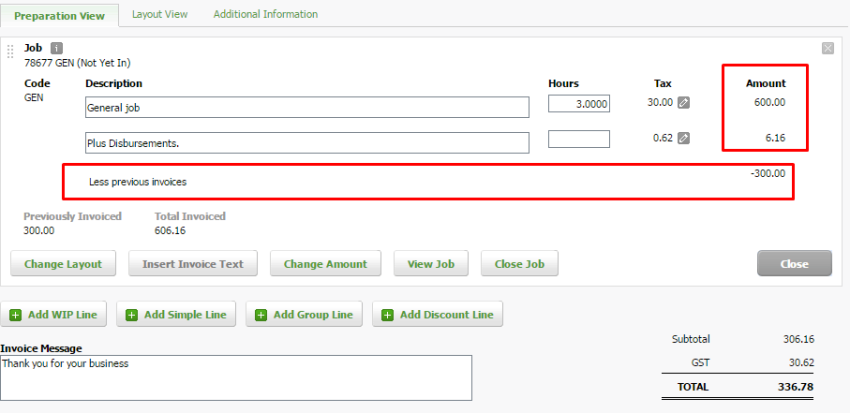Screen dimensions: 850x413
Task: Click the Total Invoiced value 606.16
Action: click(170, 230)
